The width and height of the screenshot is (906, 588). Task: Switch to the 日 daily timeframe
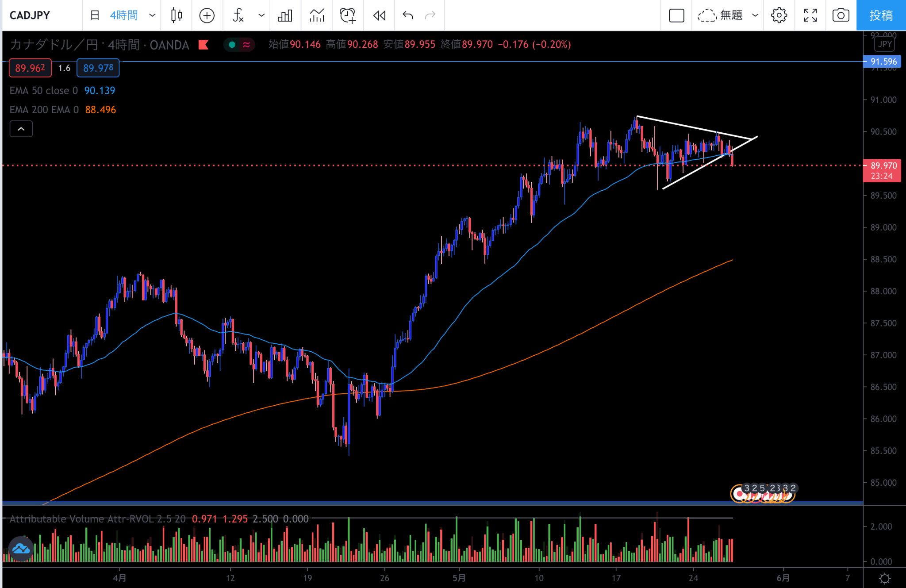(x=95, y=15)
